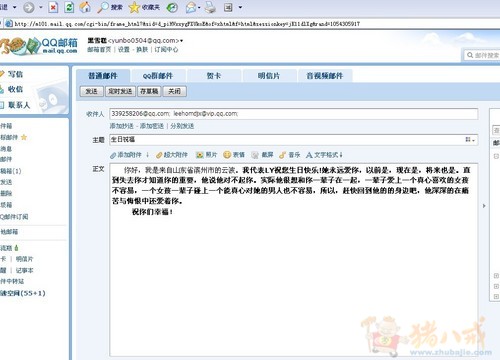Open the subject color dropdown at field's right
The image size is (500, 360).
[x=470, y=140]
